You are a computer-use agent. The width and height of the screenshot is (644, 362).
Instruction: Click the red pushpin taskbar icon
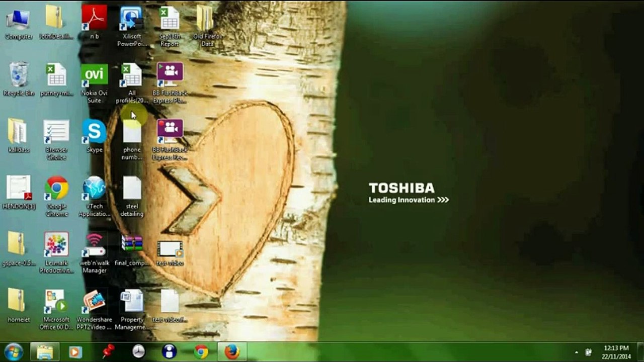107,351
